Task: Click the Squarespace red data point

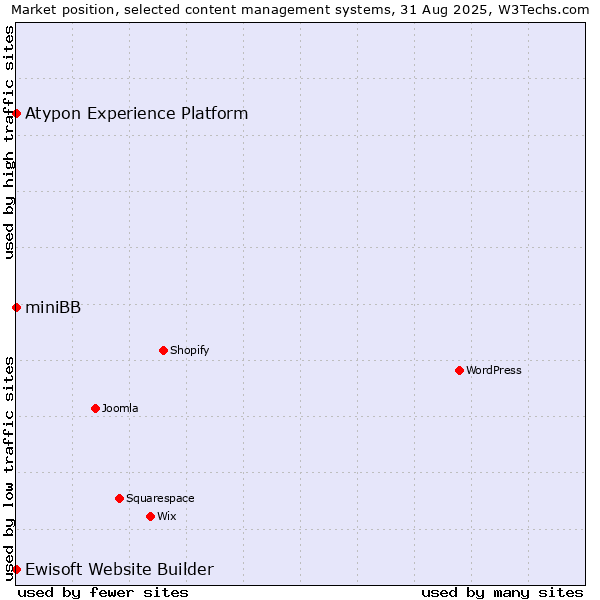Action: pyautogui.click(x=119, y=499)
